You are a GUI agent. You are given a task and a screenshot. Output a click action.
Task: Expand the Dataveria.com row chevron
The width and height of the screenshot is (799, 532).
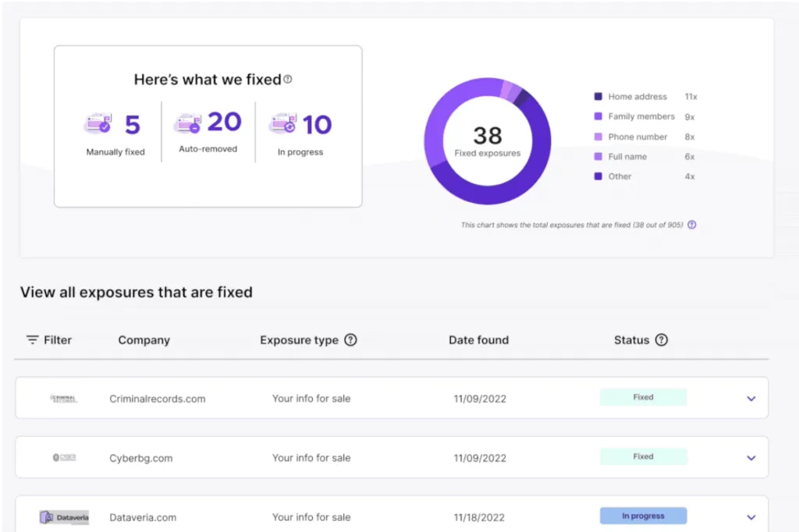click(751, 517)
